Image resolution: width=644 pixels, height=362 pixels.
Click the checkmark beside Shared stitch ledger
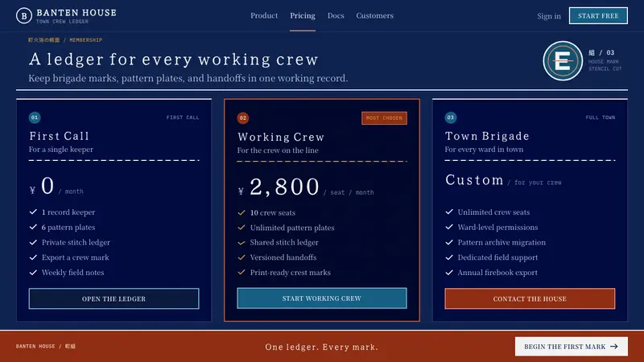point(242,243)
